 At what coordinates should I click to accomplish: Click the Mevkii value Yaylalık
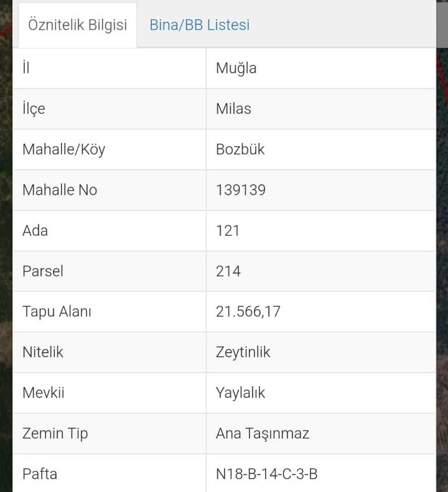[240, 393]
